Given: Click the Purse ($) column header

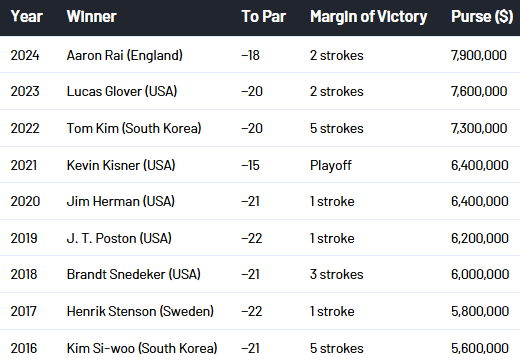Looking at the screenshot, I should click(482, 16).
